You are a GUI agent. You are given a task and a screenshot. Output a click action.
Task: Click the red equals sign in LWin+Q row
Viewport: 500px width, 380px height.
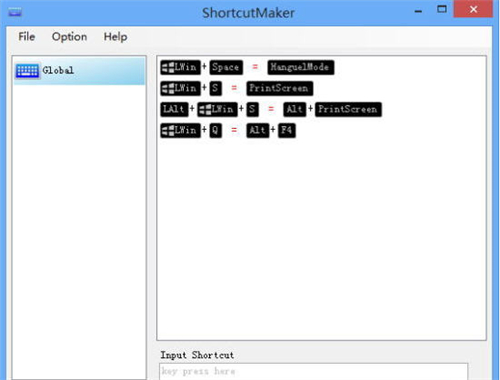234,130
